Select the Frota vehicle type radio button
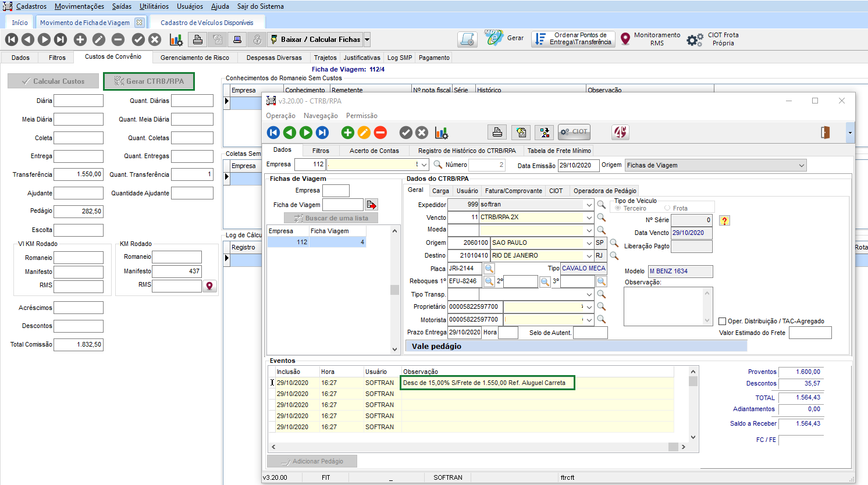The image size is (868, 485). point(667,208)
